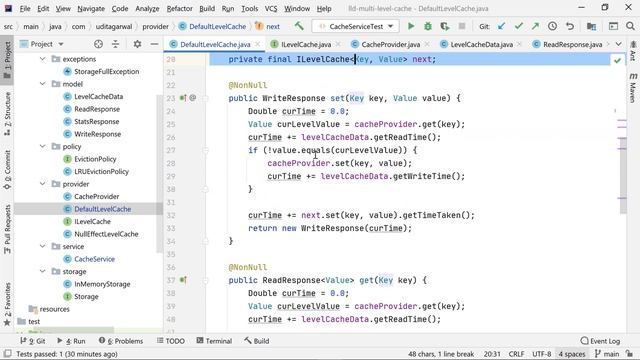Click gutter implement icon on line 23
Image resolution: width=640 pixels, height=360 pixels.
pyautogui.click(x=183, y=98)
